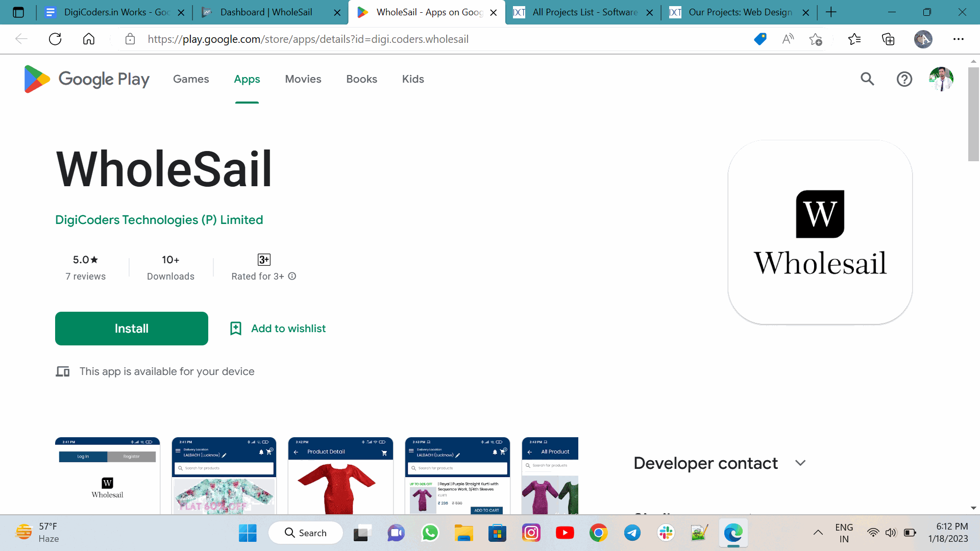Open the Edge profile avatar

pyautogui.click(x=923, y=39)
